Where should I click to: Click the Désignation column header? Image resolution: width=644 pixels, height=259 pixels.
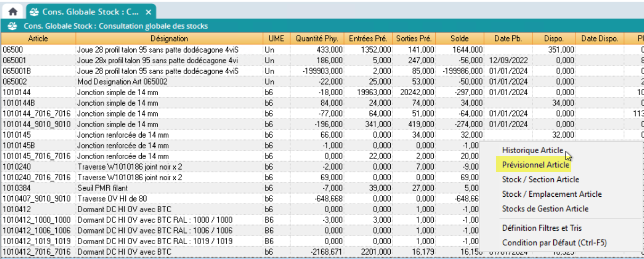[169, 39]
